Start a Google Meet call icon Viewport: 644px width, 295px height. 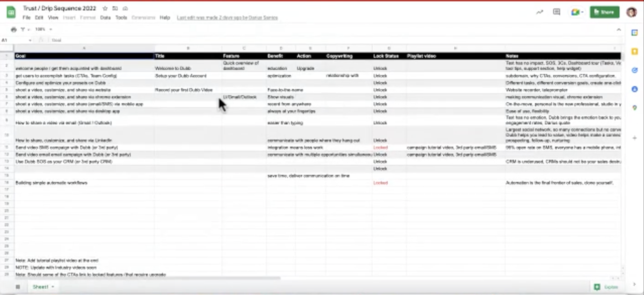[x=575, y=12]
